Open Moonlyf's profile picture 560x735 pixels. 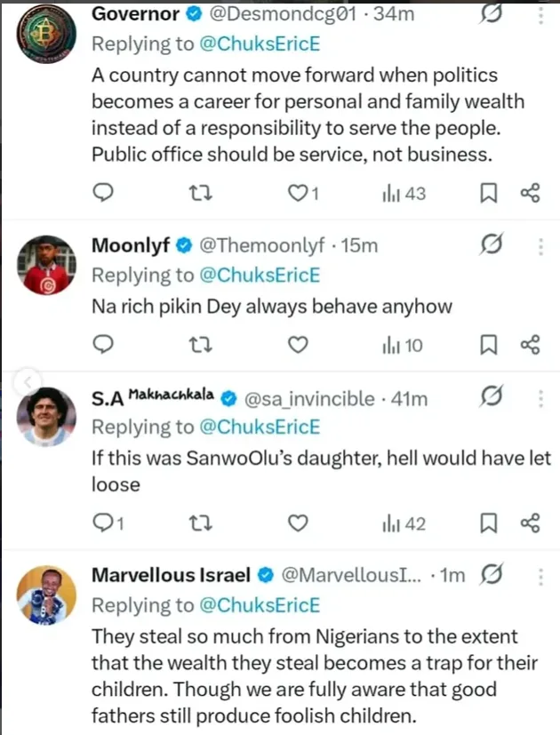pos(47,265)
